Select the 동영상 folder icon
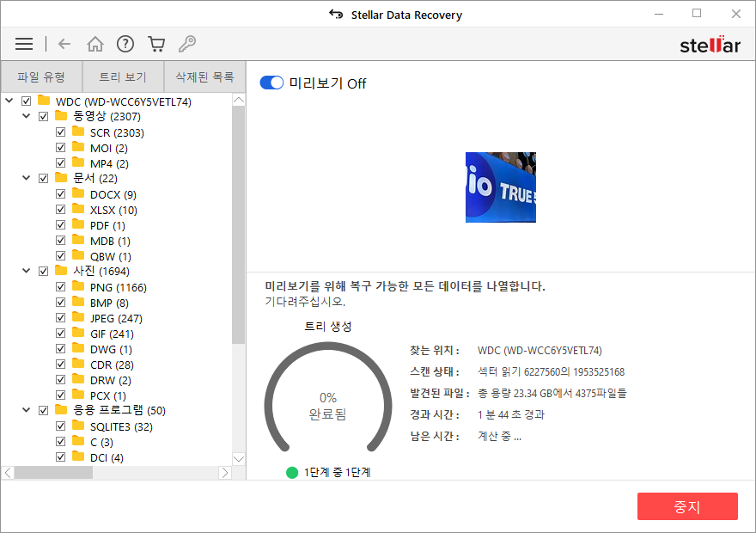Viewport: 756px width, 533px height. (61, 115)
